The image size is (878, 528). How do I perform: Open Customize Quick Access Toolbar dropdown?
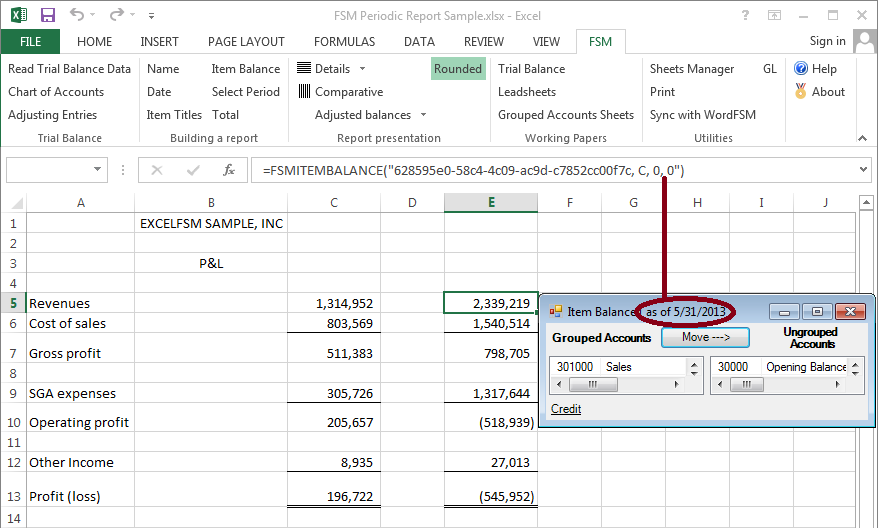tap(151, 16)
